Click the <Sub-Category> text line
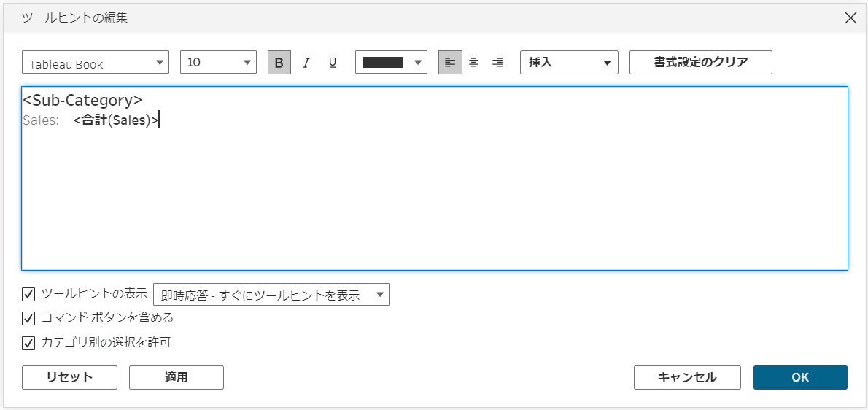This screenshot has height=410, width=868. [x=82, y=100]
